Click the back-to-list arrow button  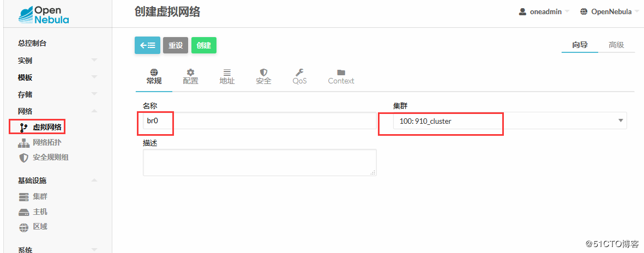point(147,45)
